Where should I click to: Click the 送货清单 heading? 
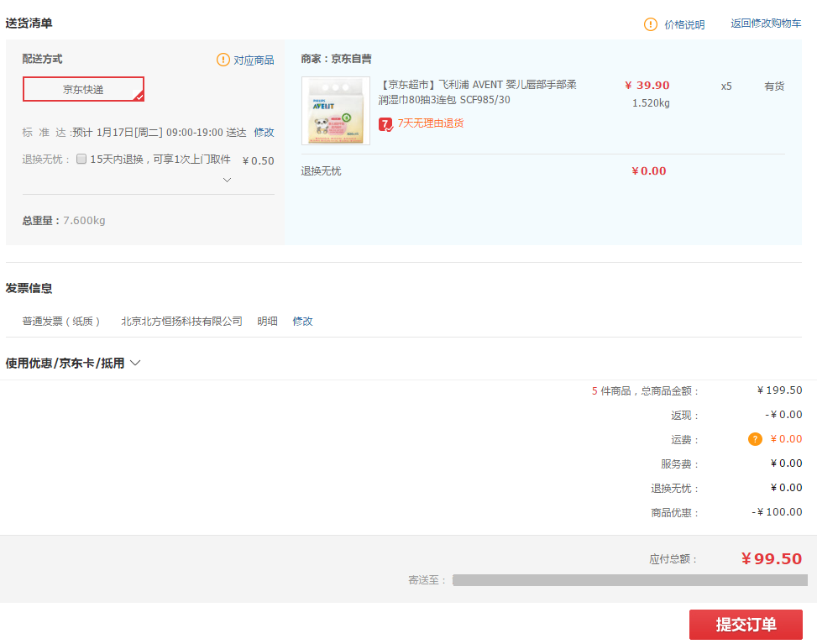pos(29,24)
